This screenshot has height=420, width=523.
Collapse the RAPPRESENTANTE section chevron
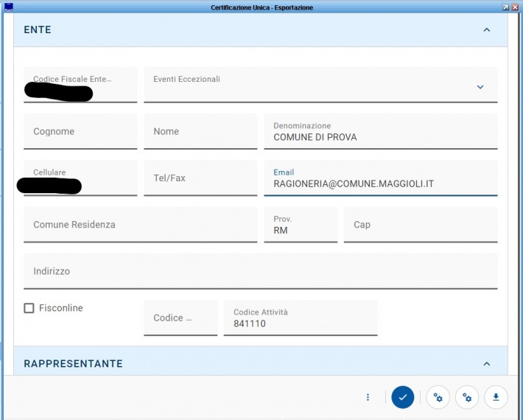point(486,364)
